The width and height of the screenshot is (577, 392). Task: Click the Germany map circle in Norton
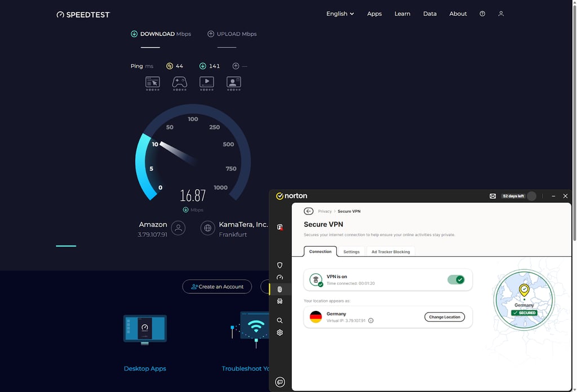pos(524,300)
